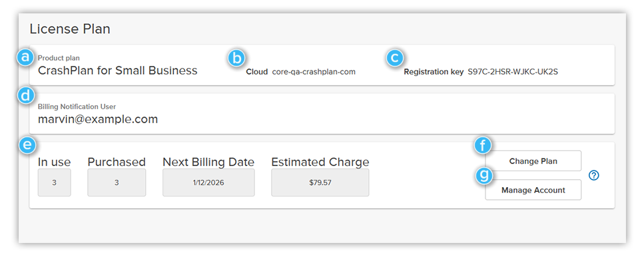This screenshot has height=259, width=644.
Task: Click the blue 'c' callout marker
Action: click(x=394, y=58)
